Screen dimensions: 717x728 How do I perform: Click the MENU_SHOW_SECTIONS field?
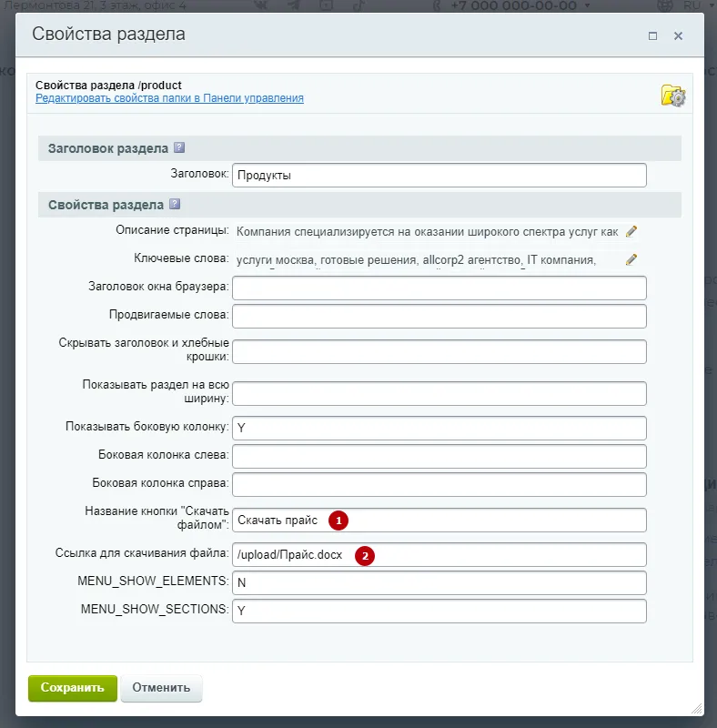439,611
